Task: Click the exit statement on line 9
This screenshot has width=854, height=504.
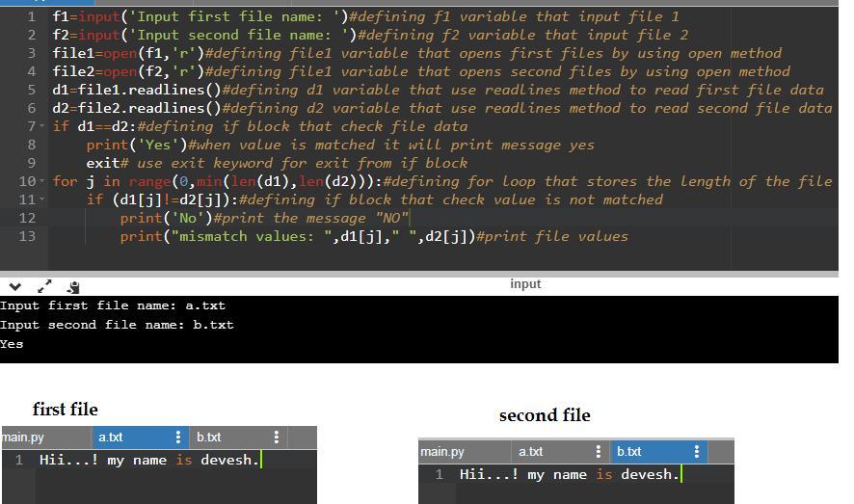Action: (x=103, y=163)
